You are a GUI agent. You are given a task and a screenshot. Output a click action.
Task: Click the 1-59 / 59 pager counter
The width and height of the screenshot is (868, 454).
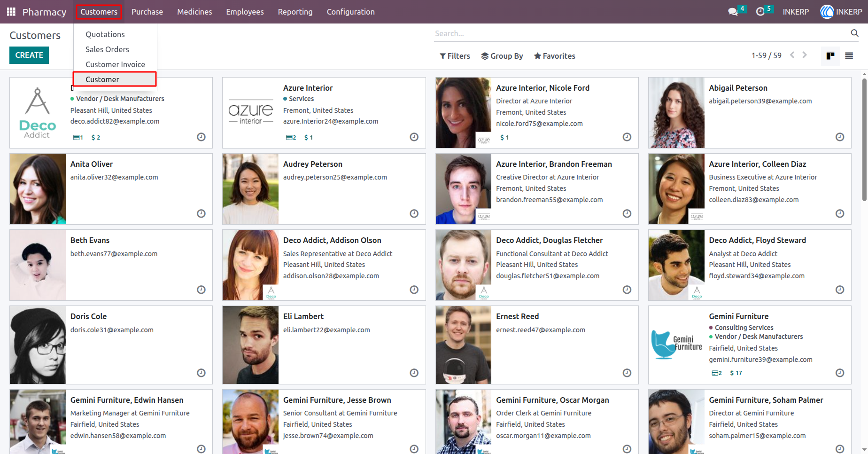pos(766,55)
